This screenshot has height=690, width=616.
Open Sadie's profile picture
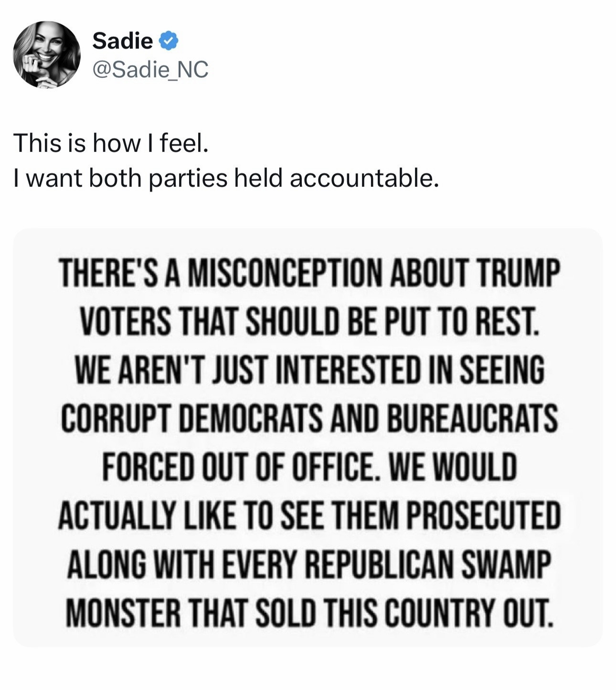pyautogui.click(x=47, y=54)
